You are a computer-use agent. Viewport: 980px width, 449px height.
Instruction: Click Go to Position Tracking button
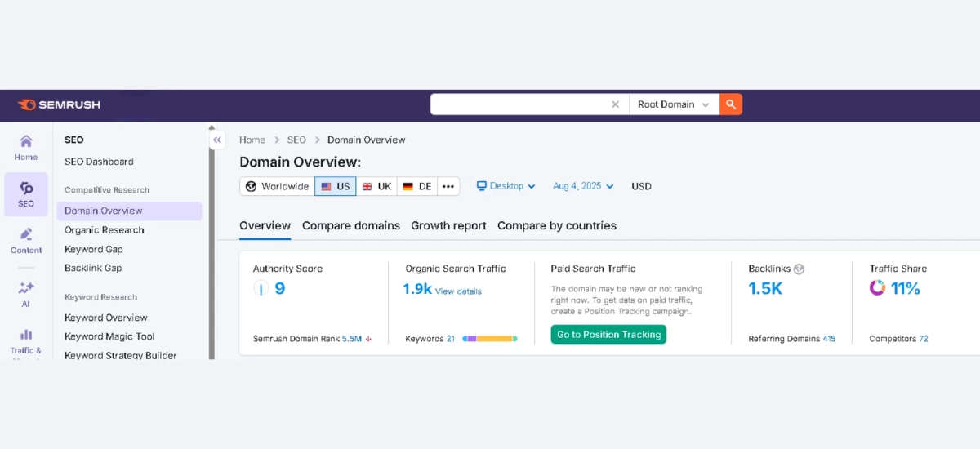click(608, 335)
